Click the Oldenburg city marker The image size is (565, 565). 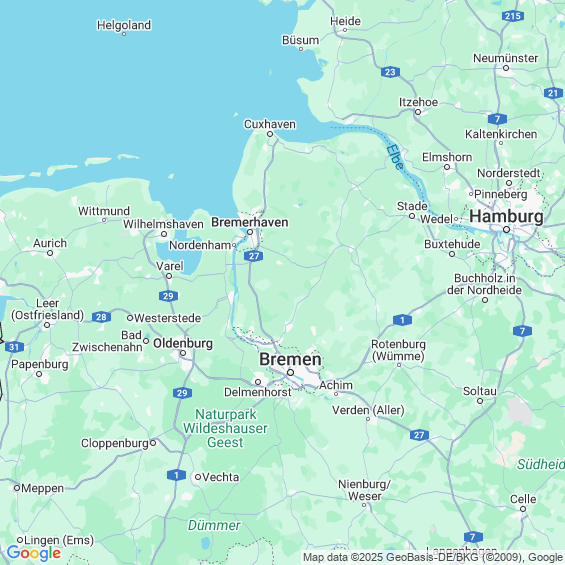(x=183, y=353)
